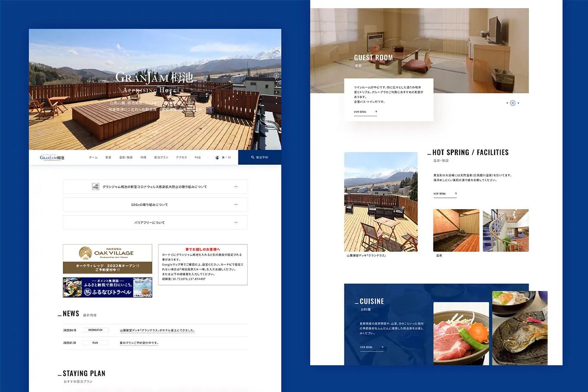The width and height of the screenshot is (588, 392).
Task: Open the Grand Terrace deck photo
Action: (x=381, y=202)
